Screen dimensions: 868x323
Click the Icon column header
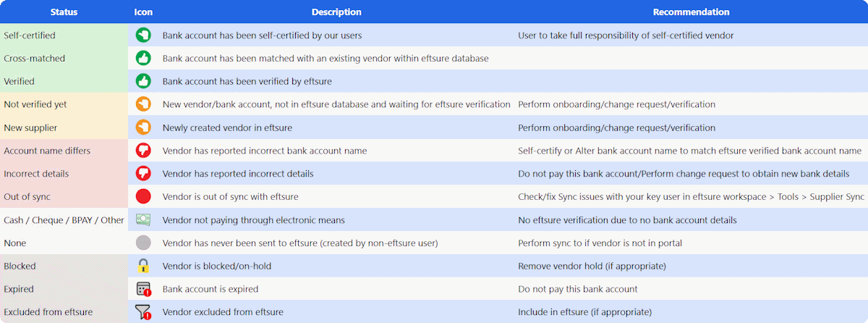pyautogui.click(x=143, y=12)
